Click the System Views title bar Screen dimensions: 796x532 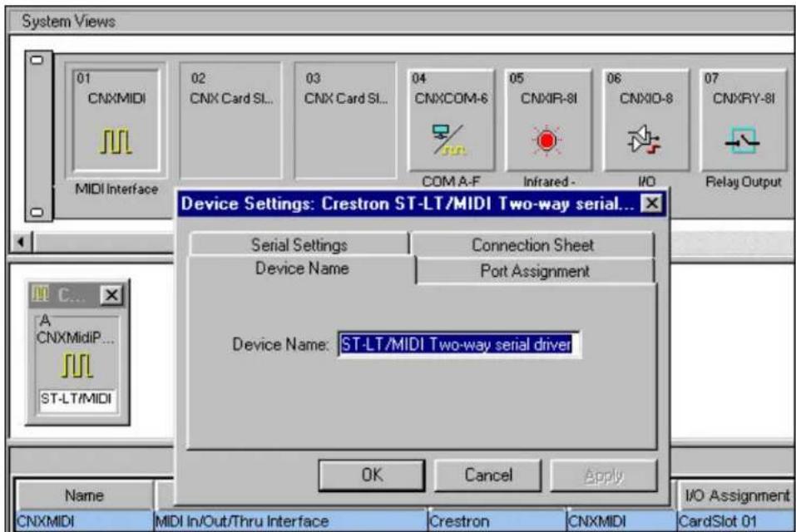pyautogui.click(x=401, y=22)
